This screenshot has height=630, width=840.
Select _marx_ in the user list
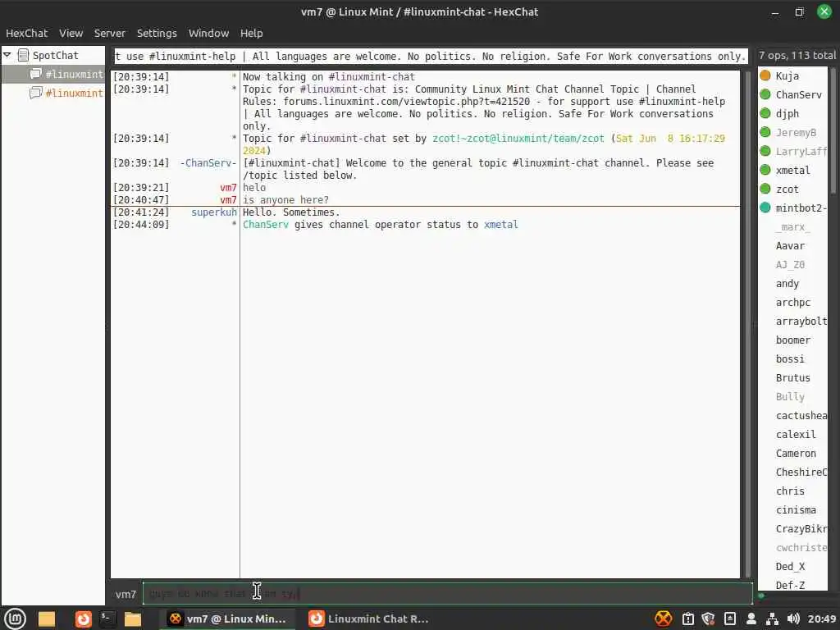(793, 227)
